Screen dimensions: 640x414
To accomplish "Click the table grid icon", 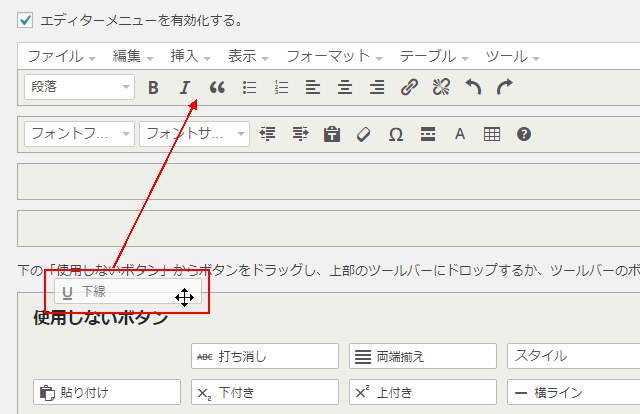I will 492,134.
